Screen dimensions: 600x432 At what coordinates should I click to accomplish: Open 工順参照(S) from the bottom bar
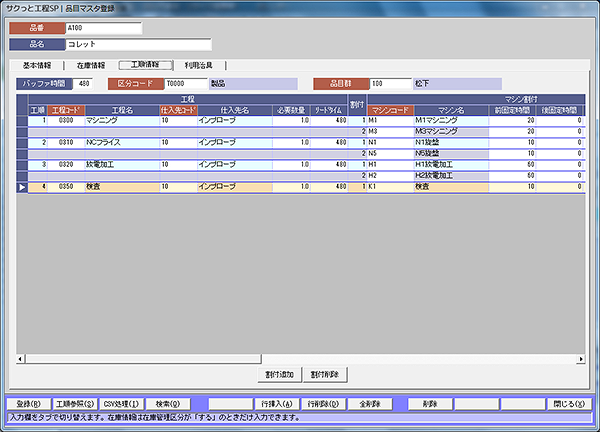click(x=74, y=404)
